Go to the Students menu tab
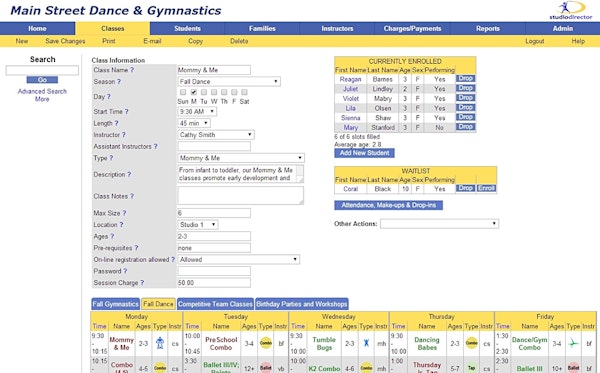This screenshot has height=373, width=600. 187,28
